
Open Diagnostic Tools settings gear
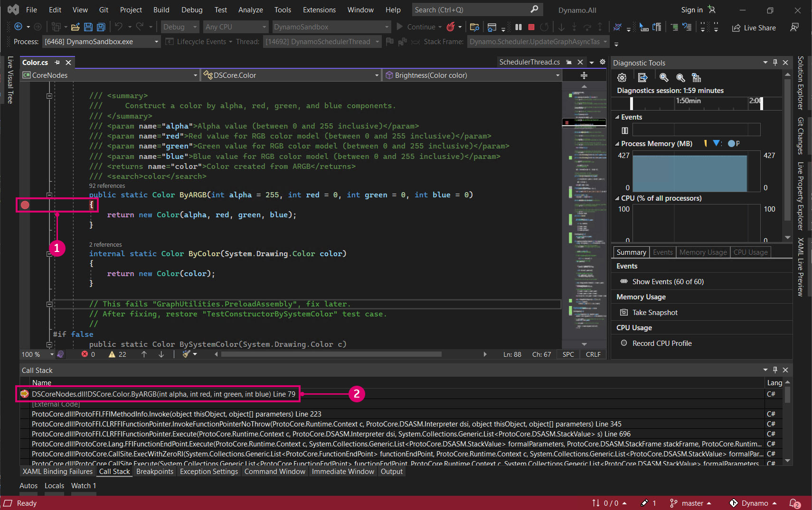click(x=622, y=78)
